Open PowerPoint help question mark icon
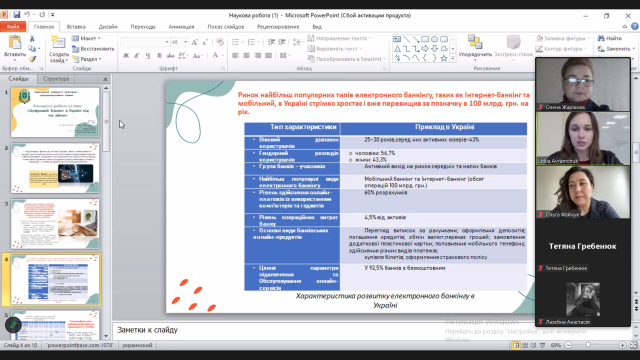 [x=634, y=27]
